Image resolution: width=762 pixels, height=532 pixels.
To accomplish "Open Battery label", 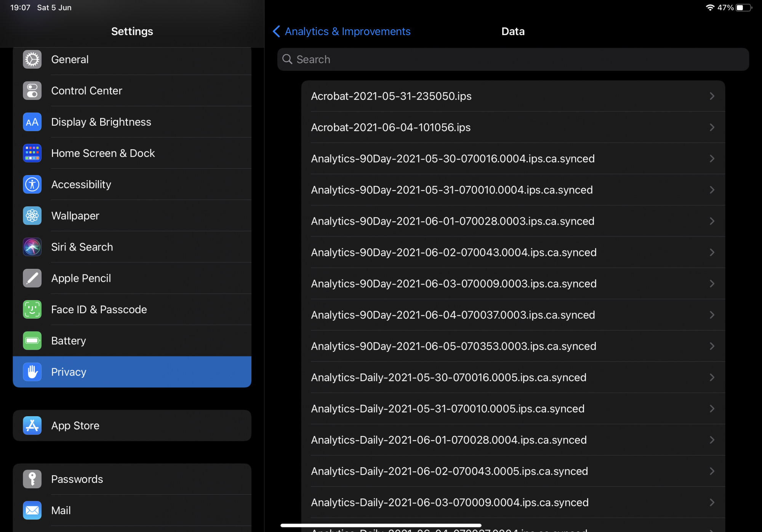I will [69, 340].
